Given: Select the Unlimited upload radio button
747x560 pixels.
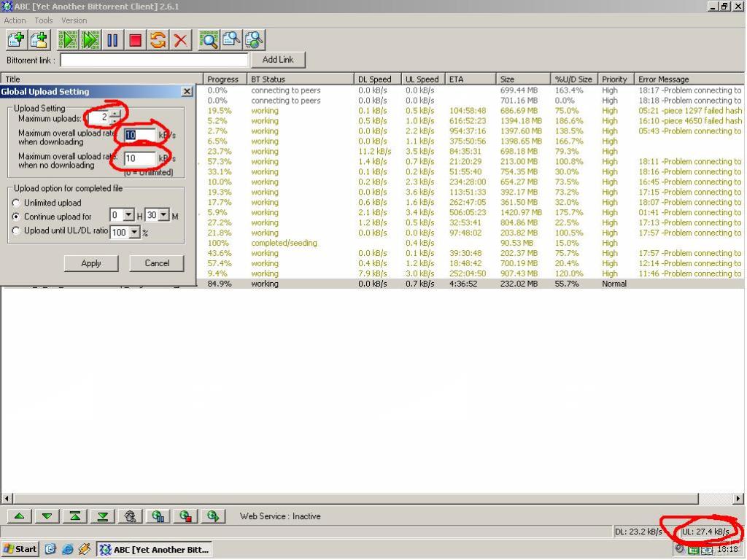Looking at the screenshot, I should pyautogui.click(x=16, y=203).
